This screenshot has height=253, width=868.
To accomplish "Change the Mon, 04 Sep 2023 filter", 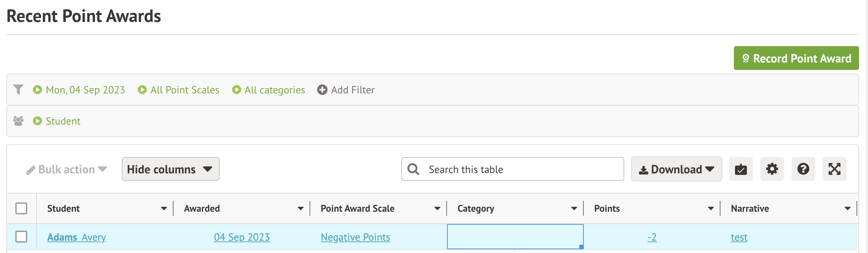I will tap(85, 90).
